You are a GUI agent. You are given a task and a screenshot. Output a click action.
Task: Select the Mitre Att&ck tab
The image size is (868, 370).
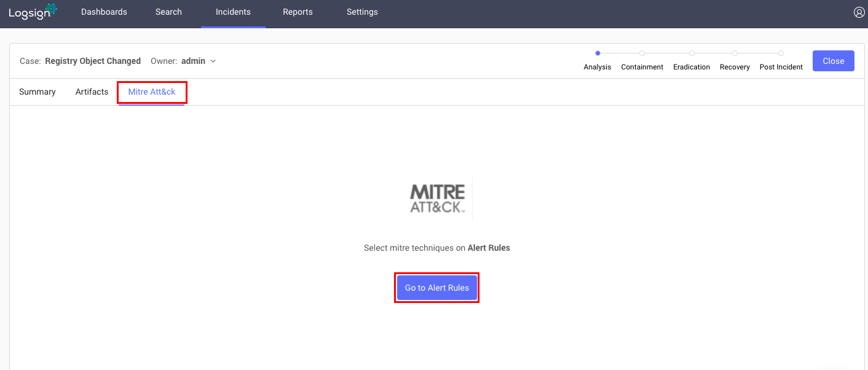[x=152, y=92]
